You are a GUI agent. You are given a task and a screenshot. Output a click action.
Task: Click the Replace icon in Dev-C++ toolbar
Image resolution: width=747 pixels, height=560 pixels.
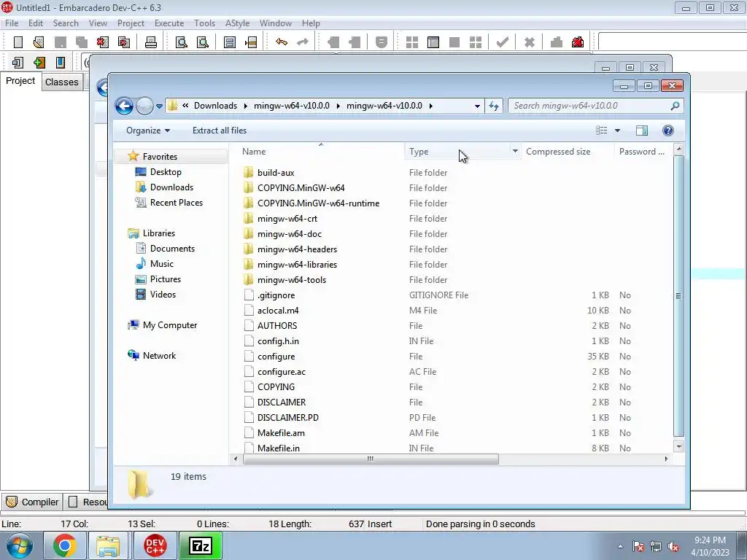pos(203,42)
